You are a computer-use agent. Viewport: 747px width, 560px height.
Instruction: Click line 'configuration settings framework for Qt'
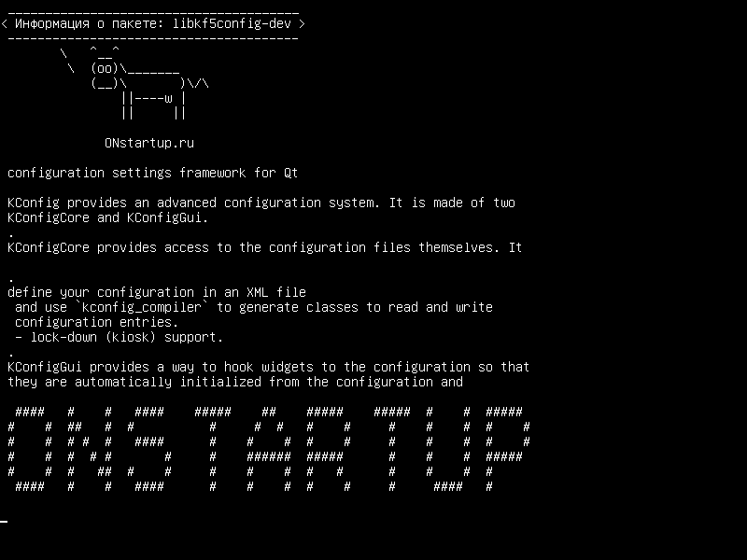coord(152,173)
